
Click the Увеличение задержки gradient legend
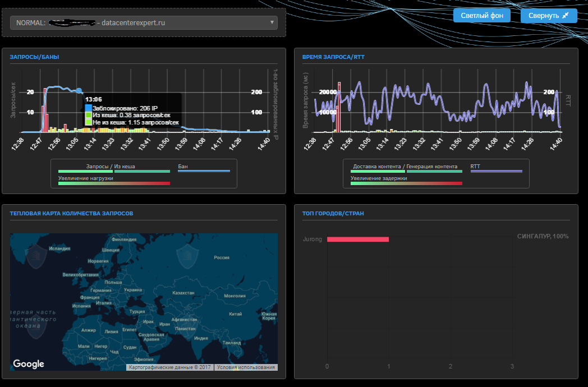click(406, 180)
